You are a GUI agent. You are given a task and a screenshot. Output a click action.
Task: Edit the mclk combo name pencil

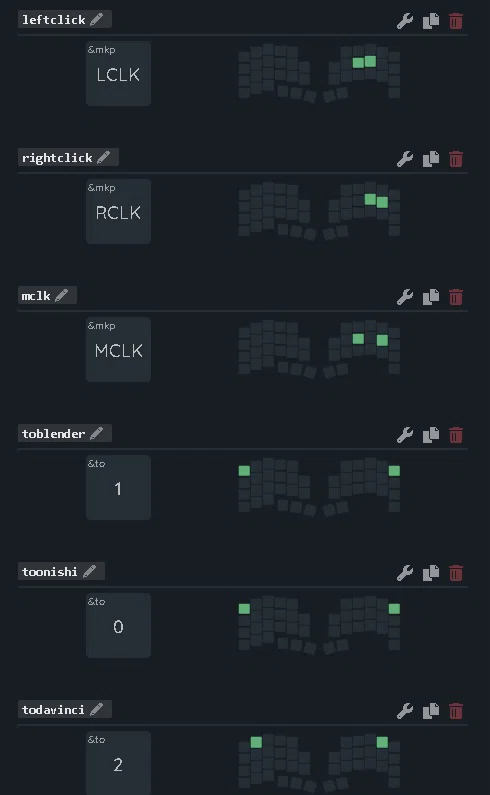(61, 295)
